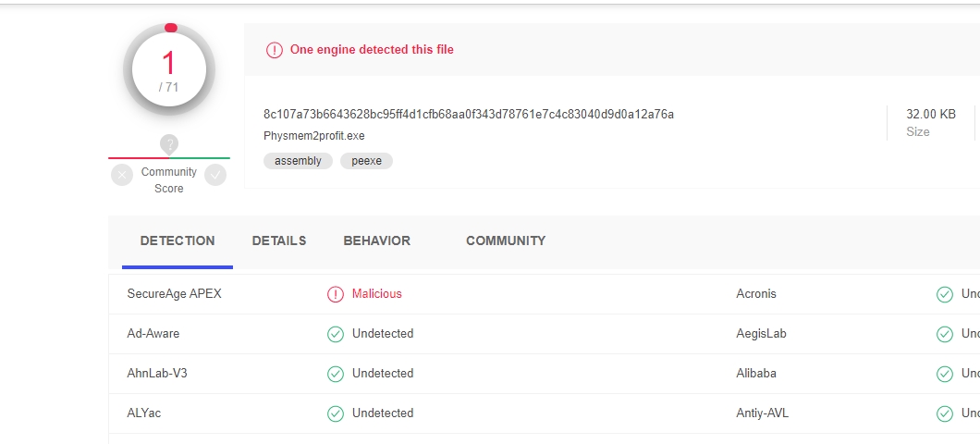The width and height of the screenshot is (980, 444).
Task: Open the DETAILS tab
Action: 279,240
